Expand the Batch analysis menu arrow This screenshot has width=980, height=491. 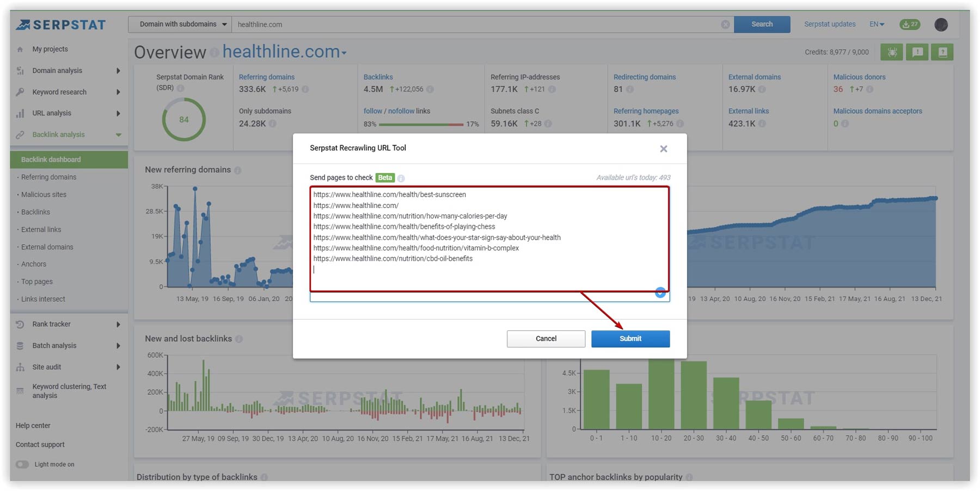coord(118,346)
